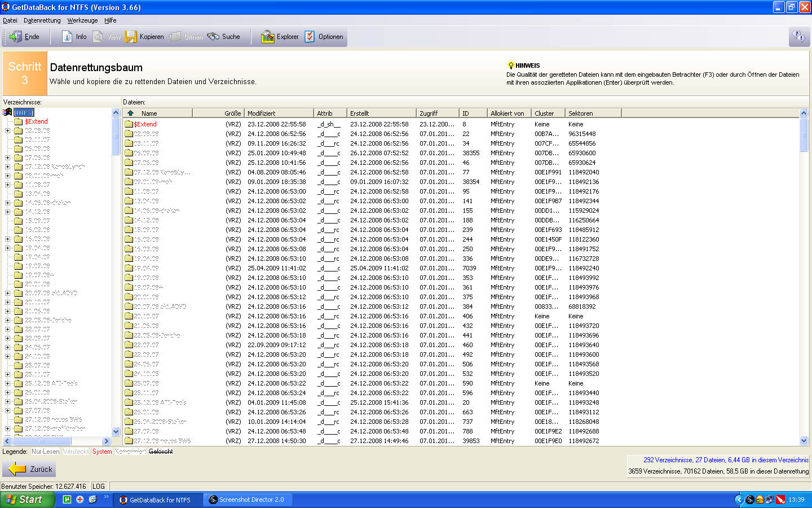Sort by the Erstellt column header
Image resolution: width=812 pixels, height=508 pixels.
click(381, 113)
